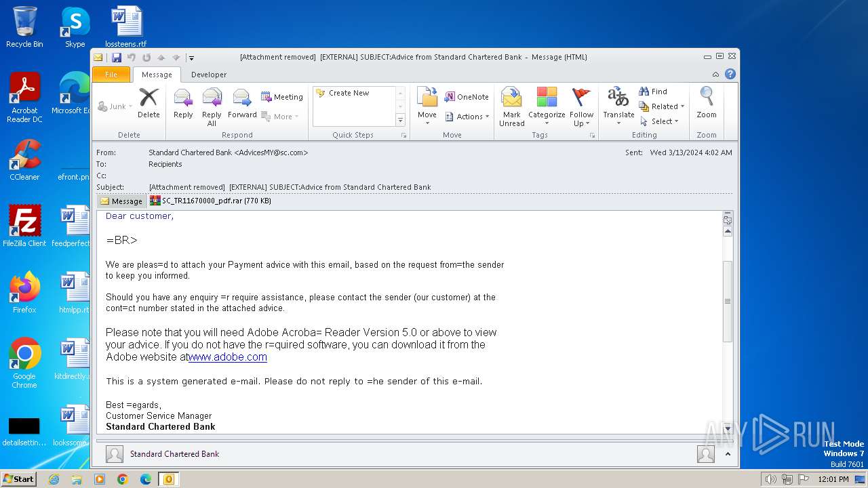Screen dimensions: 868x488
Task: Open Categorize color menu
Action: [547, 106]
